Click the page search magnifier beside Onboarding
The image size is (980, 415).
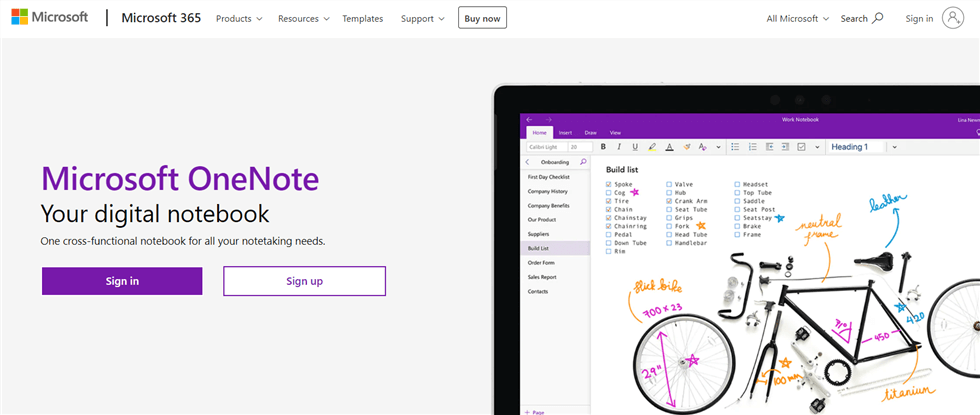(583, 162)
